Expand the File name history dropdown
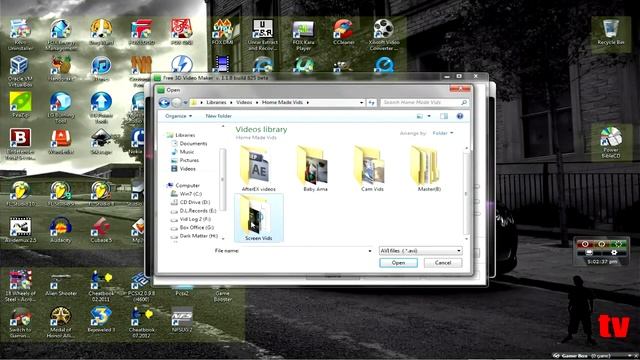This screenshot has height=360, width=640. [x=369, y=251]
